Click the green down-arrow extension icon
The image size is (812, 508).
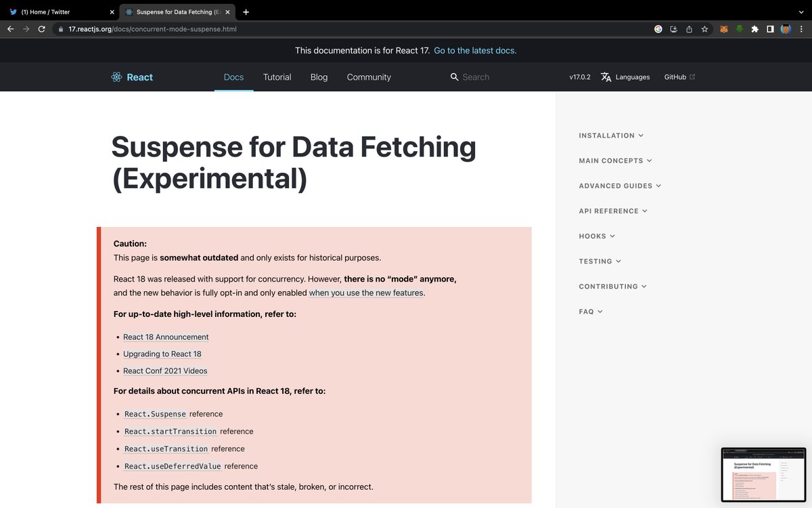point(739,29)
